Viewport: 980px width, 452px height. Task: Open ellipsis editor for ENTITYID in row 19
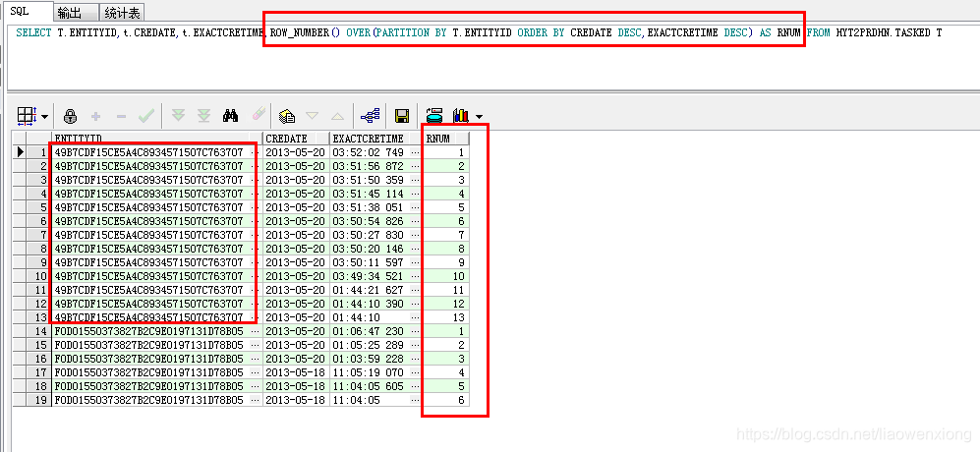[x=255, y=400]
